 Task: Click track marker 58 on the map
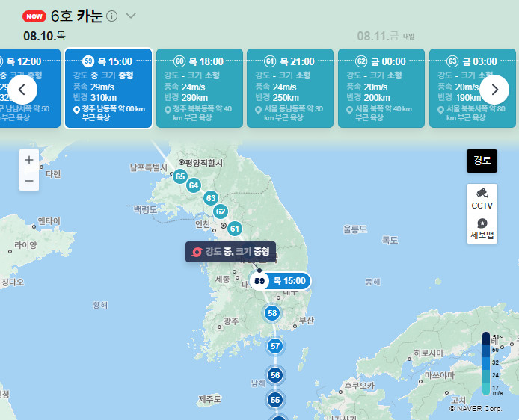coord(272,313)
